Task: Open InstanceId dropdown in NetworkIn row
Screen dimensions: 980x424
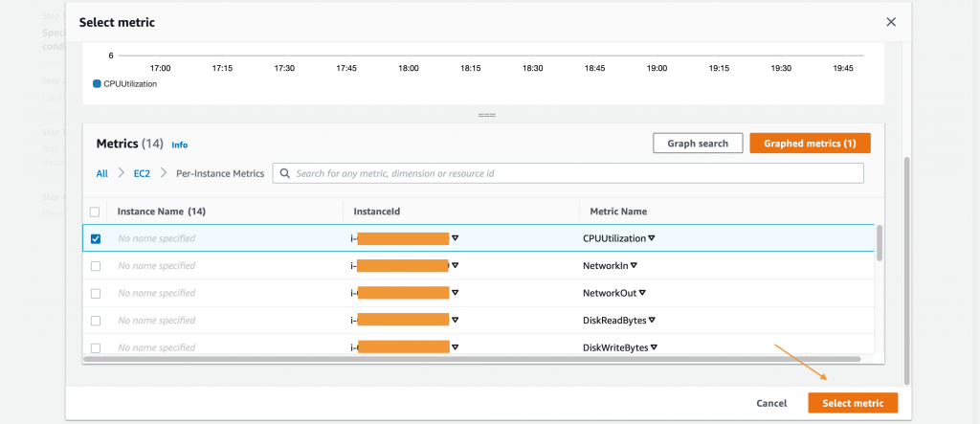Action: pos(456,266)
